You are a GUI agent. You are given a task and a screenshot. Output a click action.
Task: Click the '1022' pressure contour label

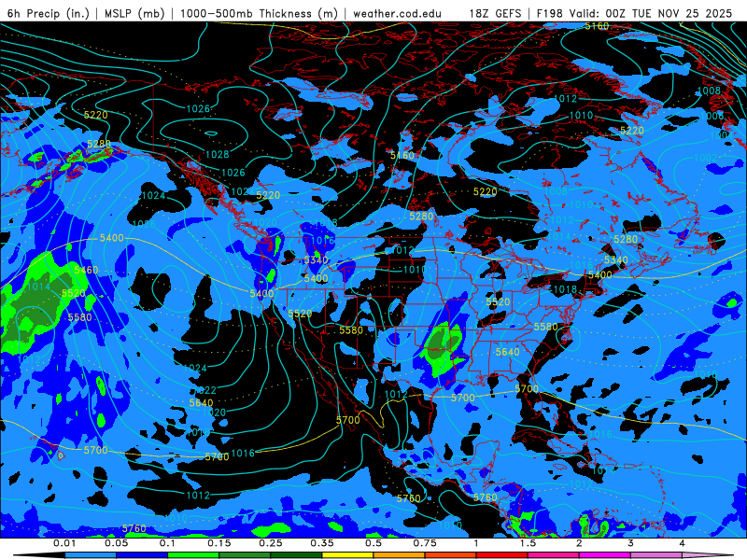point(204,390)
